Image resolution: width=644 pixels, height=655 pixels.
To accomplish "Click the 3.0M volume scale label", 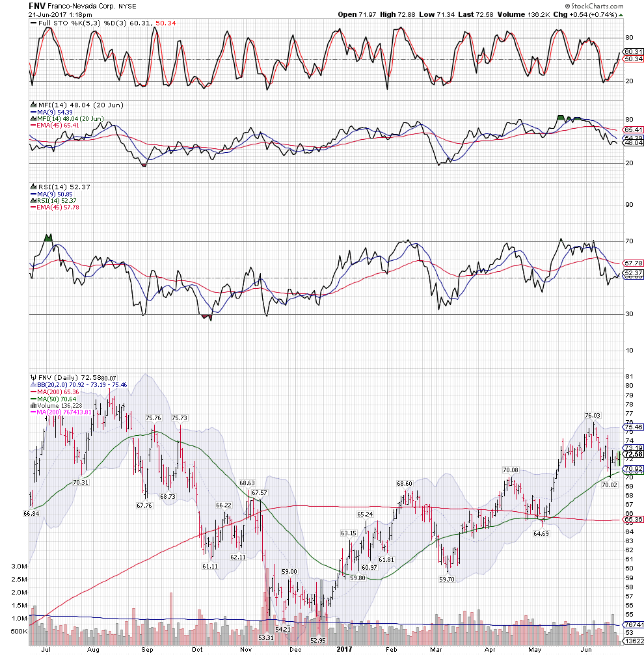I will [20, 567].
